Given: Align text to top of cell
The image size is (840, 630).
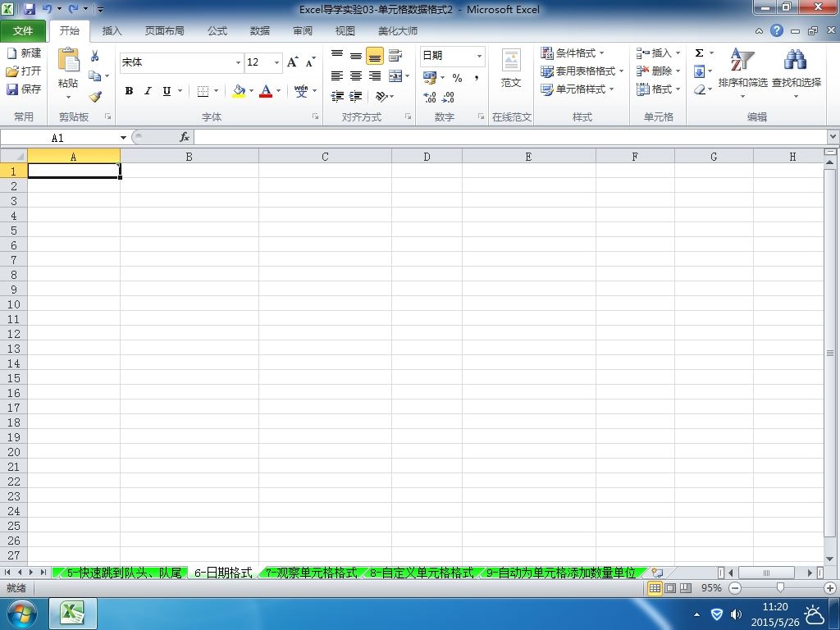Looking at the screenshot, I should pos(337,55).
